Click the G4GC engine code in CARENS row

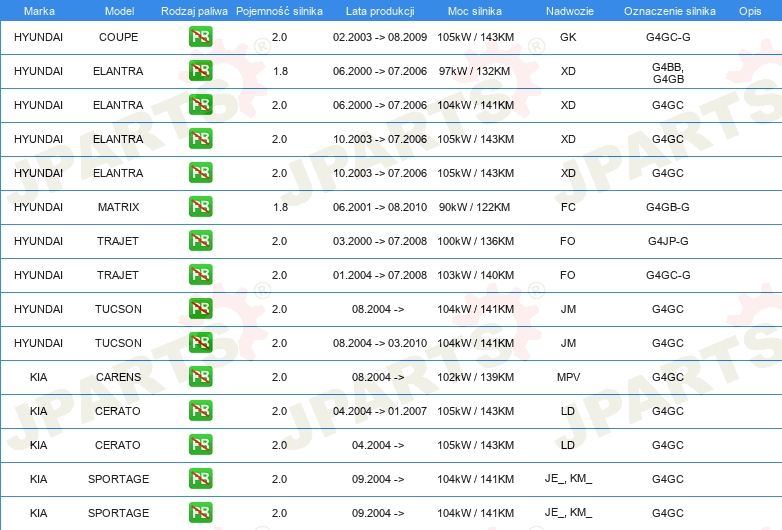tap(668, 377)
